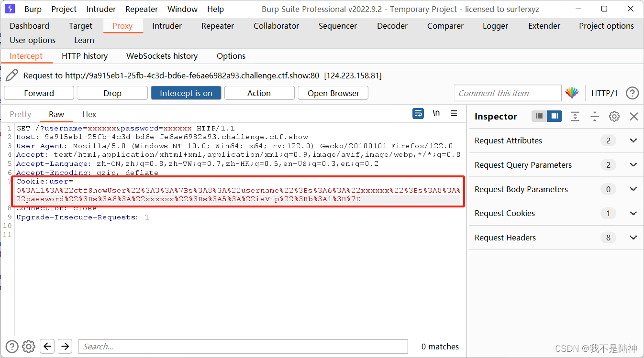This screenshot has width=644, height=358.
Task: Switch to Pretty message view
Action: click(20, 114)
